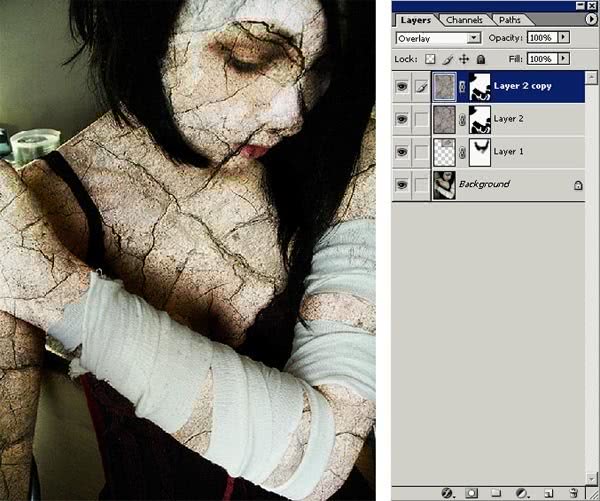Image resolution: width=600 pixels, height=501 pixels.
Task: Select the Layer 2 layer name
Action: click(508, 119)
